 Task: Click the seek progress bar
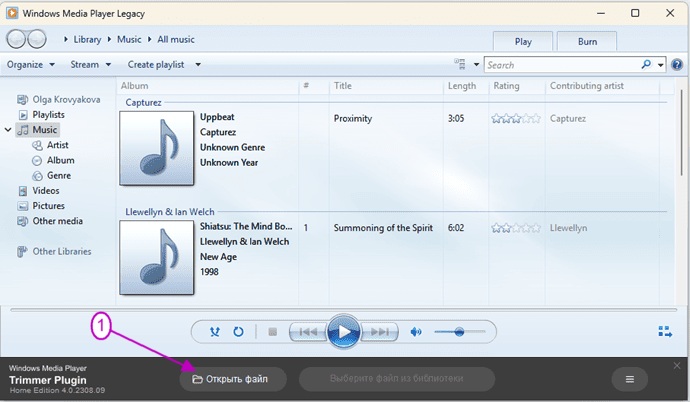(343, 310)
